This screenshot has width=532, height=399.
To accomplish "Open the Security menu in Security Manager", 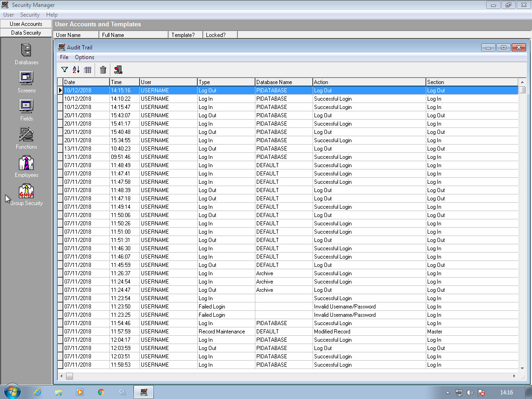I will 30,14.
